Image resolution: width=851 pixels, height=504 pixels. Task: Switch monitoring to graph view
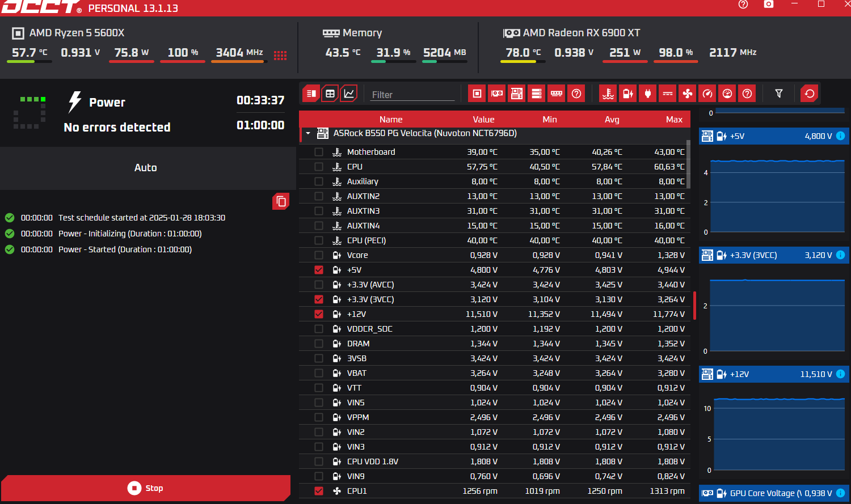click(x=349, y=94)
